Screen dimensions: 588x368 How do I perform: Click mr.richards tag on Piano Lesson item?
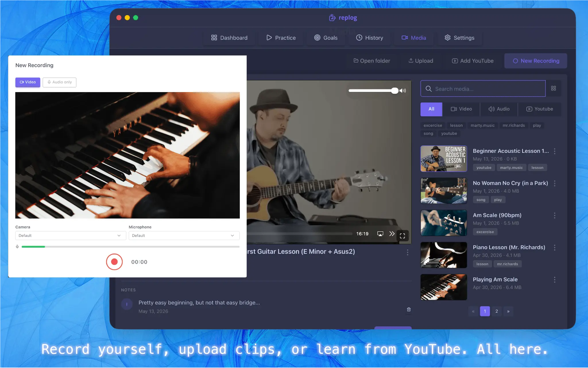tap(507, 264)
